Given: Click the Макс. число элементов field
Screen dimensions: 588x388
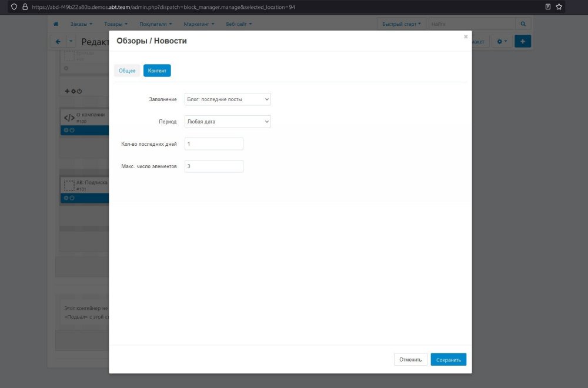Looking at the screenshot, I should coord(213,166).
